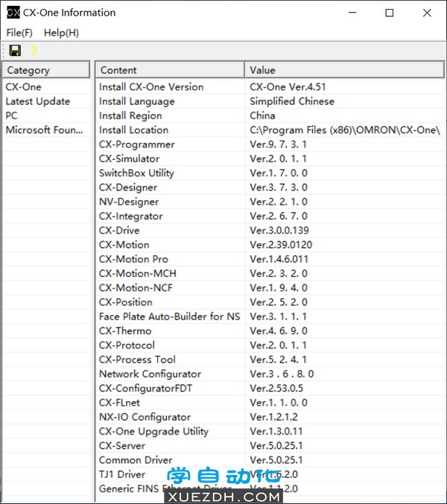Open the Help(H) menu
Image resolution: width=447 pixels, height=504 pixels.
[61, 33]
